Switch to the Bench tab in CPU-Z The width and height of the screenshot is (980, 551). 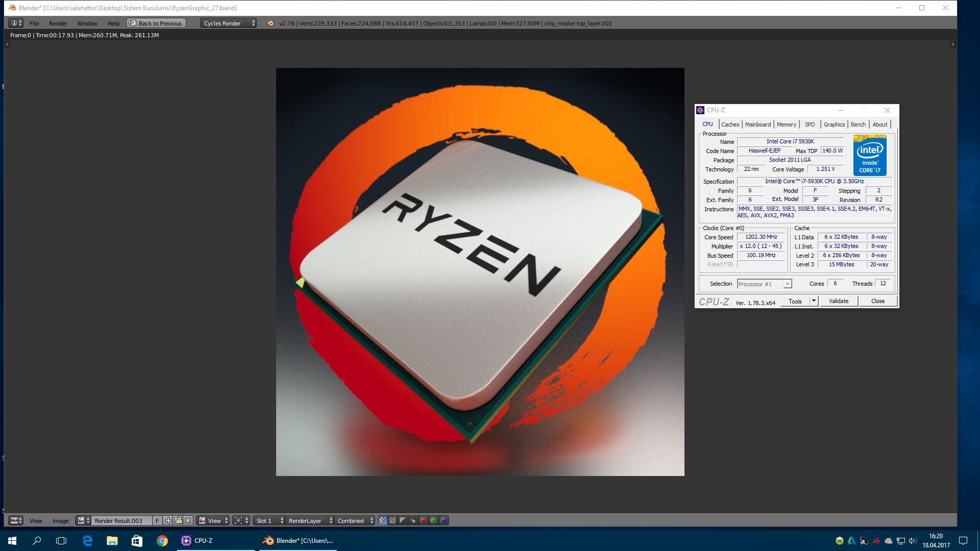pos(859,124)
